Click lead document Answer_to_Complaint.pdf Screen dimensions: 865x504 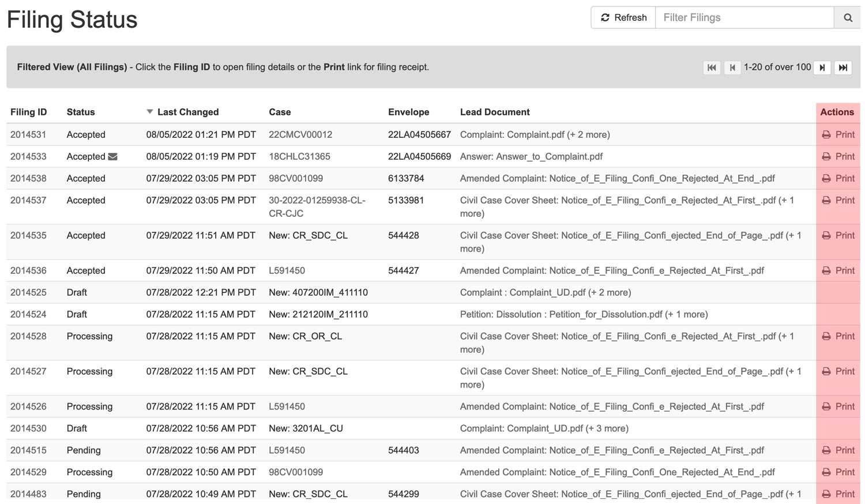531,156
